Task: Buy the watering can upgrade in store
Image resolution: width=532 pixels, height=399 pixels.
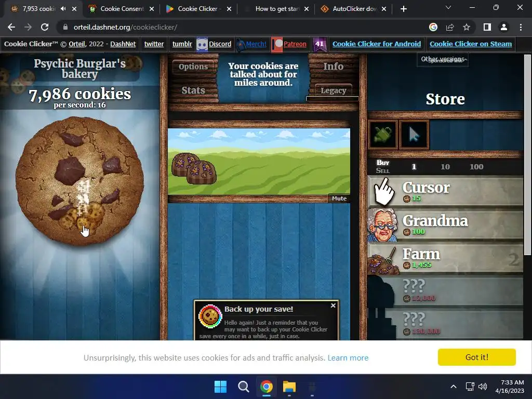Action: [382, 135]
